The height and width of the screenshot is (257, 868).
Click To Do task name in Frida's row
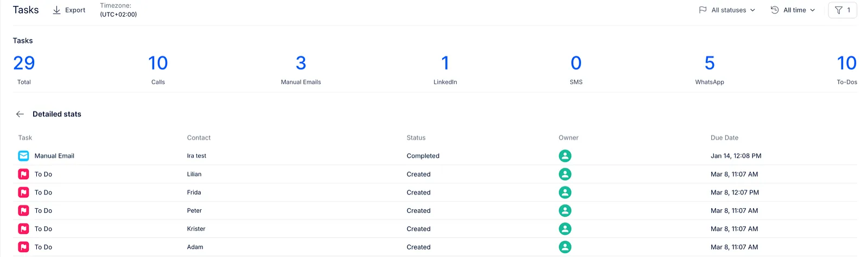click(43, 192)
